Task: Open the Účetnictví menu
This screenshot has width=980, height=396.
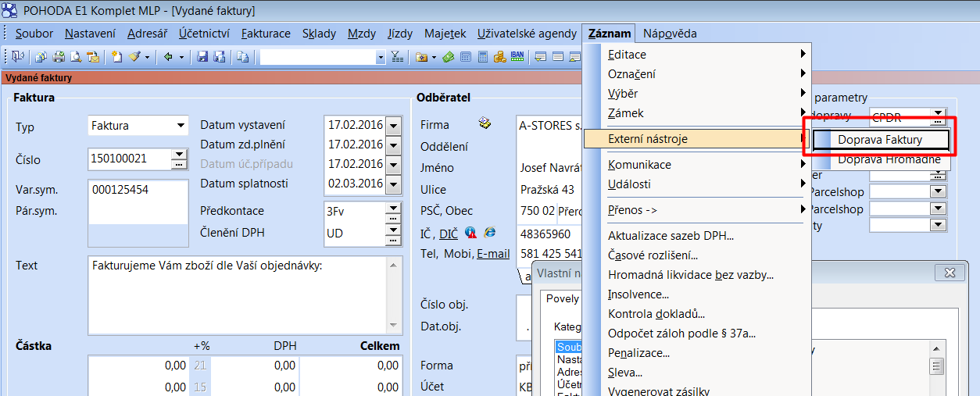Action: (x=204, y=34)
